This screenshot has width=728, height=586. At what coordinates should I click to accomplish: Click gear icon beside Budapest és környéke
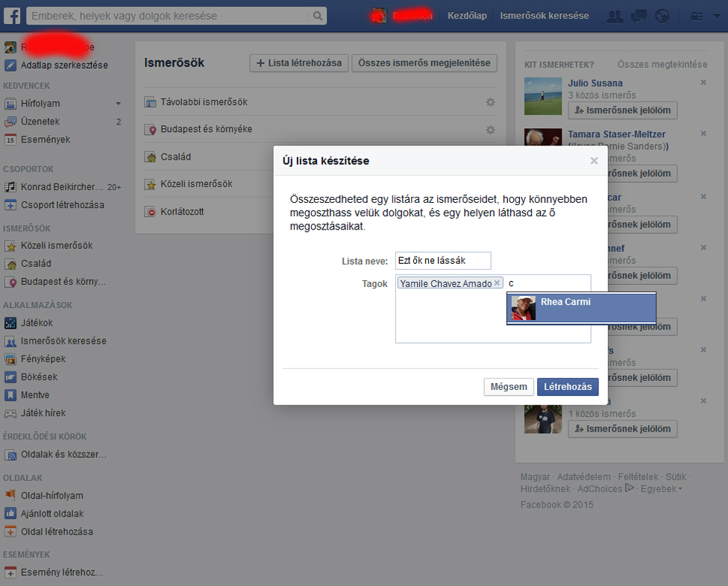coord(490,130)
